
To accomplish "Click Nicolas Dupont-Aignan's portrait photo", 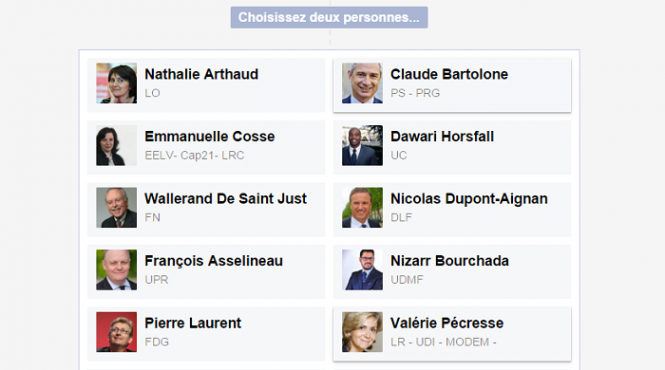I will pos(362,207).
